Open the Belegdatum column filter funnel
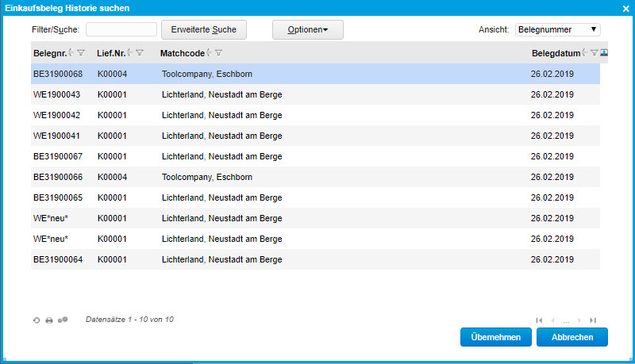Viewport: 635px width, 364px height. pyautogui.click(x=594, y=53)
